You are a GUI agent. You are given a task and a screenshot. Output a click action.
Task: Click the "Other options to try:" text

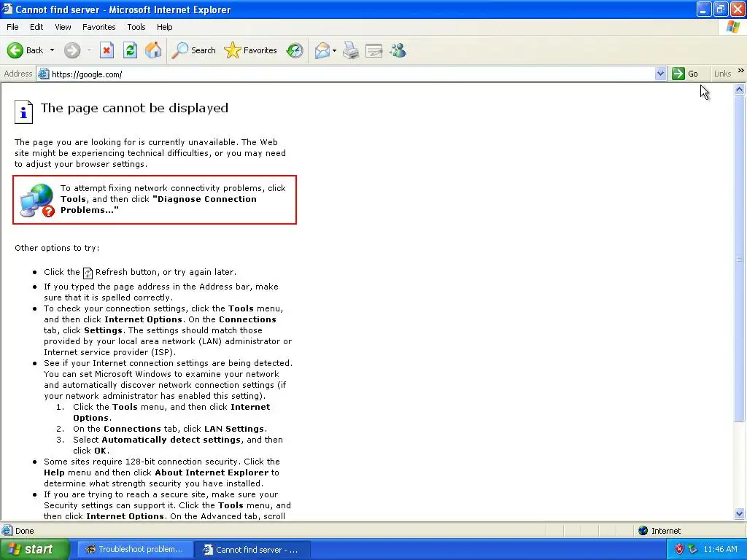tap(57, 248)
